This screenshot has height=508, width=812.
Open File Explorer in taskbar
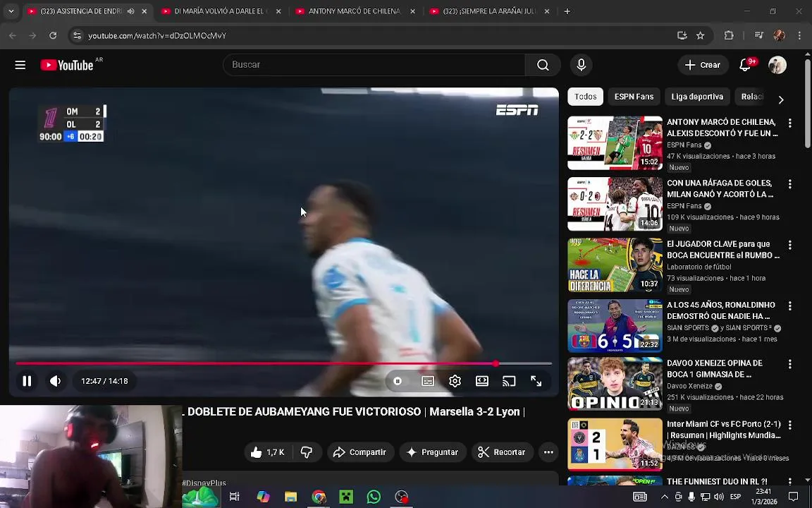tap(290, 497)
